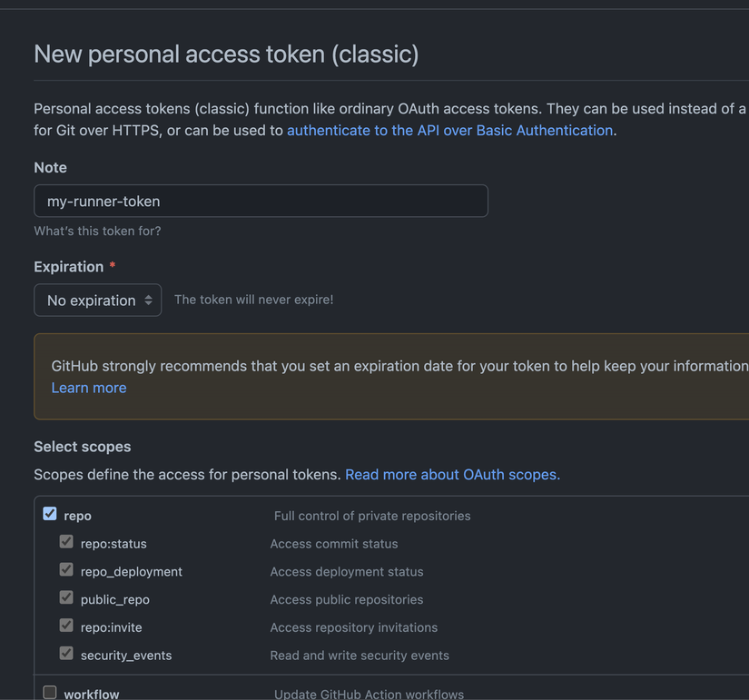Click the Note field label
This screenshot has height=700, width=749.
50,168
